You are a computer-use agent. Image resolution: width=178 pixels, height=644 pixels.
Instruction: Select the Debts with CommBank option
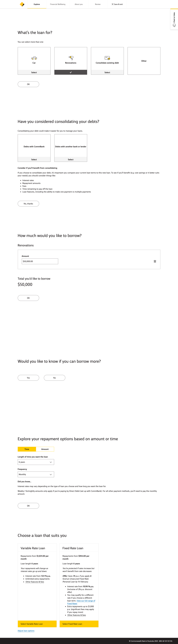click(x=34, y=159)
